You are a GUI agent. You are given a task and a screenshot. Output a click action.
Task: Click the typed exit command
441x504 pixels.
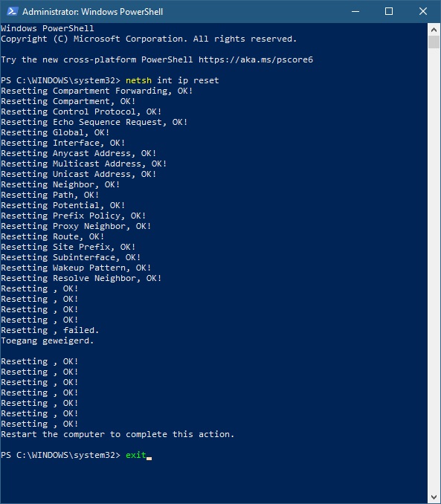[136, 455]
